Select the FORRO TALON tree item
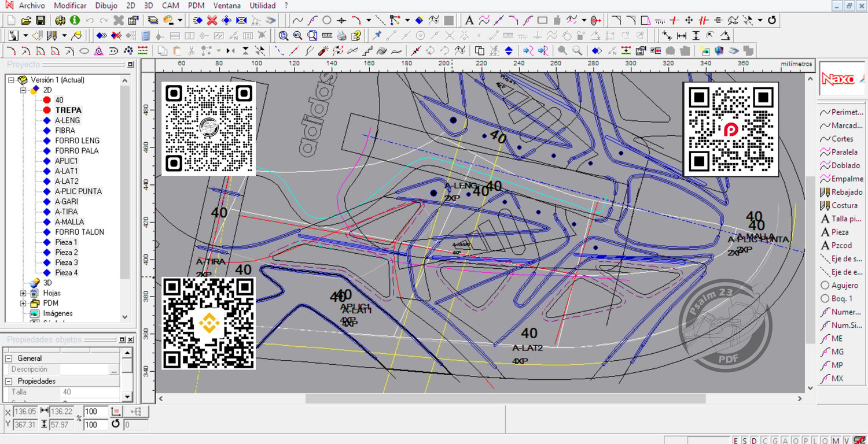The height and width of the screenshot is (444, 868). coord(80,232)
